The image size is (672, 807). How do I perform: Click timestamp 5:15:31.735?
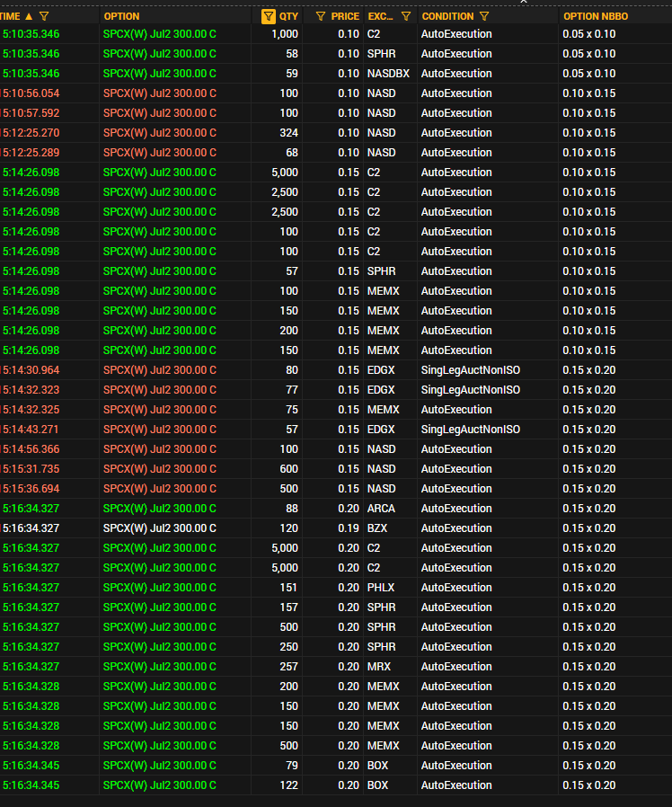point(31,469)
